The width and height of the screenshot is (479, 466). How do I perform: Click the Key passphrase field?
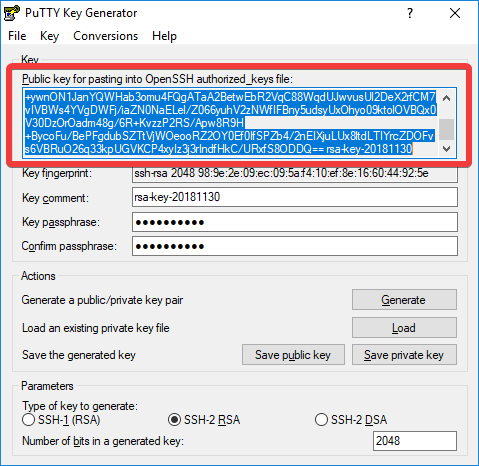pos(295,222)
